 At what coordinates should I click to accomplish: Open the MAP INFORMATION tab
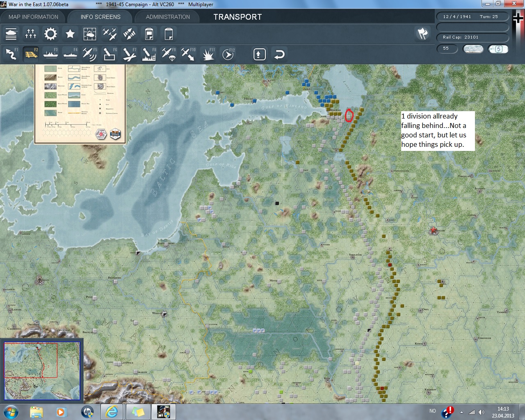33,17
